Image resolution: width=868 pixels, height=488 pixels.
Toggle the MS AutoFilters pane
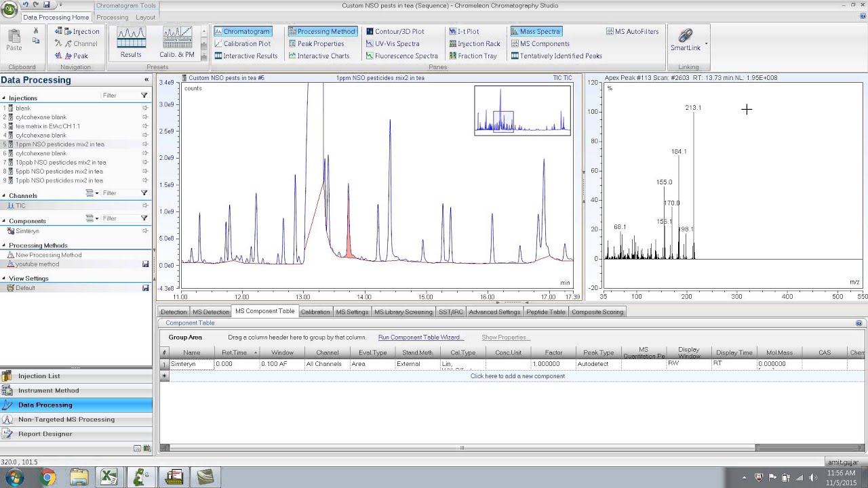[x=632, y=31]
